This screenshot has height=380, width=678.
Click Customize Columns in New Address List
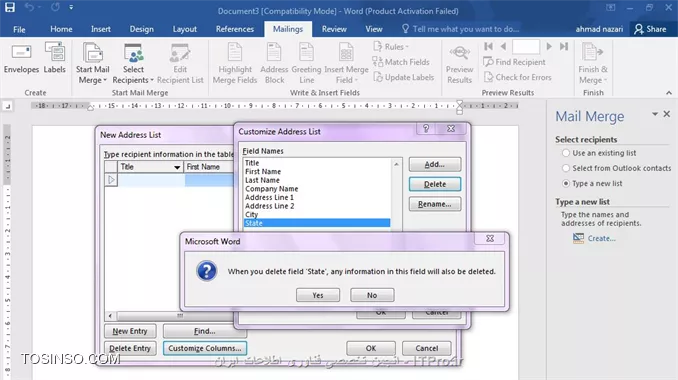click(x=205, y=348)
